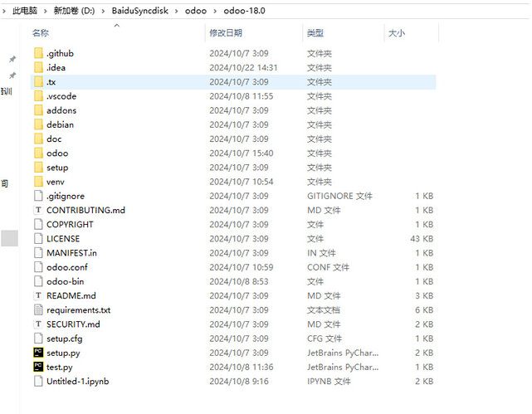
Task: Click the .idea folder icon
Action: 38,67
